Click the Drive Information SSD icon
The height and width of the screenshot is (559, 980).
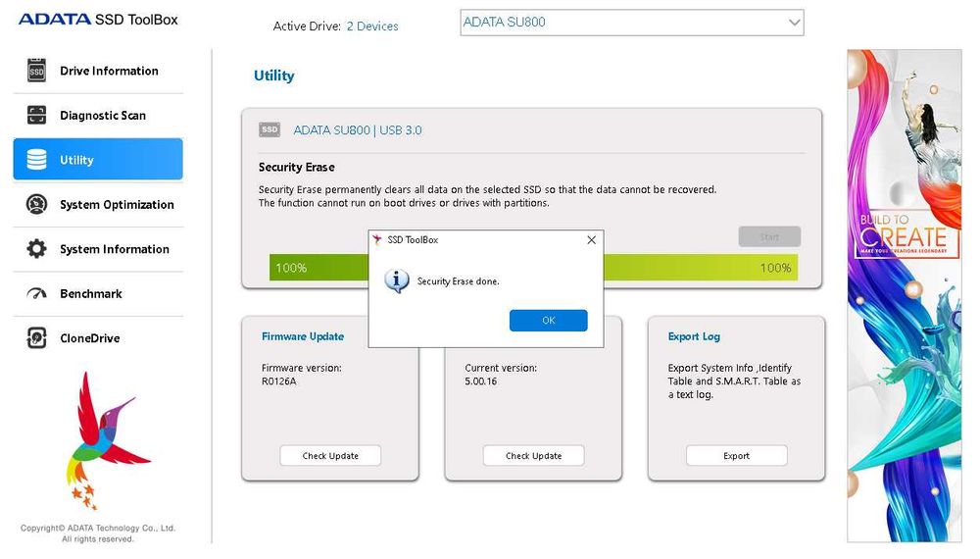click(x=37, y=71)
